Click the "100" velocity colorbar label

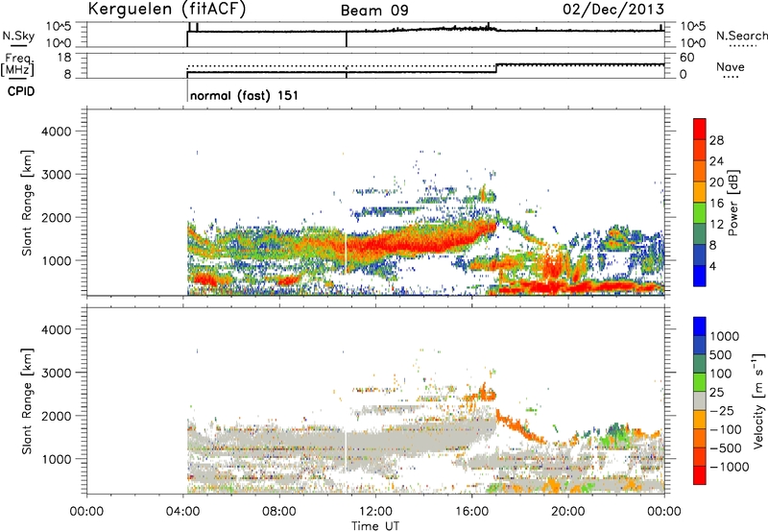point(721,374)
